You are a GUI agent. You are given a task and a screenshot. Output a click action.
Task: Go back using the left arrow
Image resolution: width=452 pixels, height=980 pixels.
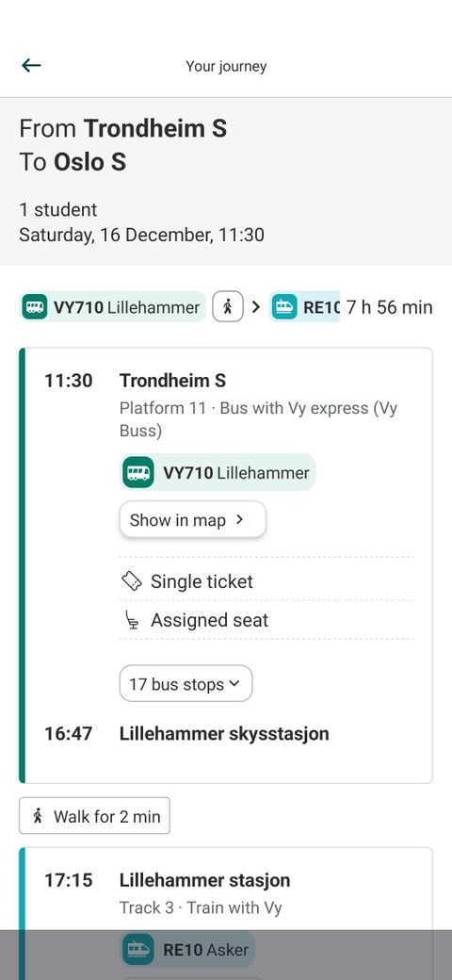coord(30,65)
